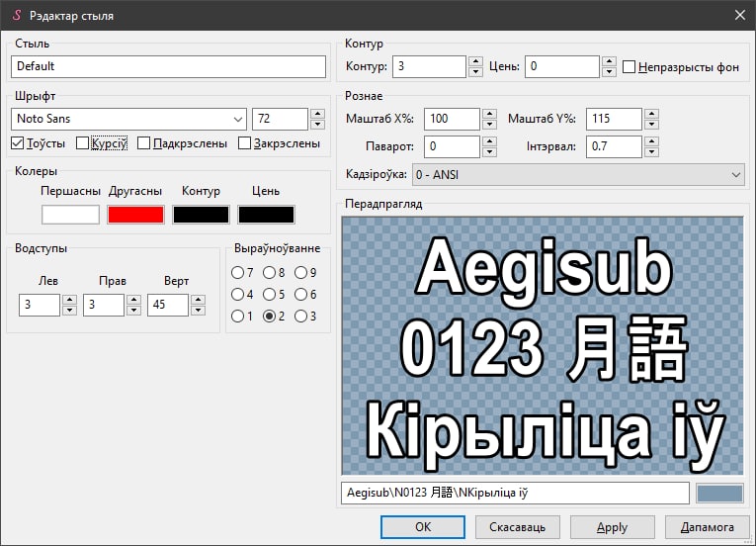This screenshot has width=756, height=546.
Task: Click the style preview image
Action: point(543,345)
